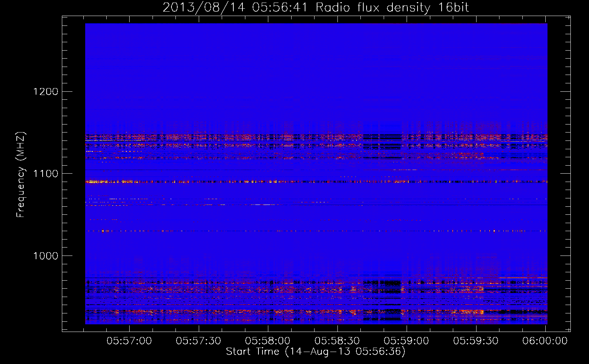Click the 'Frequency (MHZ)' y-axis label
Image resolution: width=589 pixels, height=364 pixels.
(x=21, y=175)
